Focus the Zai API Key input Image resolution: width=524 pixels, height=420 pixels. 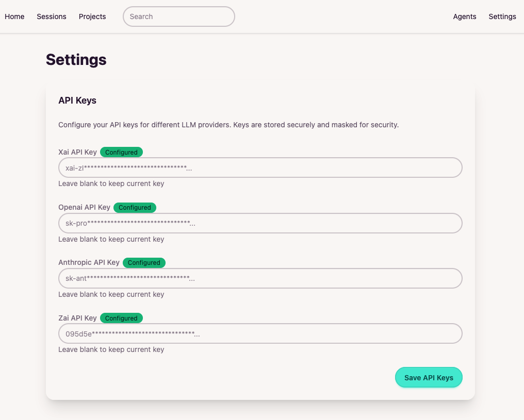pos(260,333)
